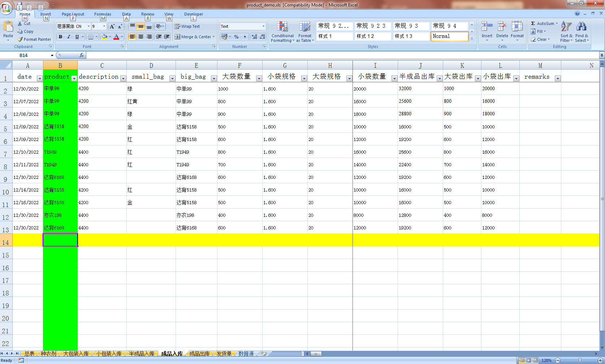
Task: Open the Page Layout ribbon tab
Action: [73, 14]
